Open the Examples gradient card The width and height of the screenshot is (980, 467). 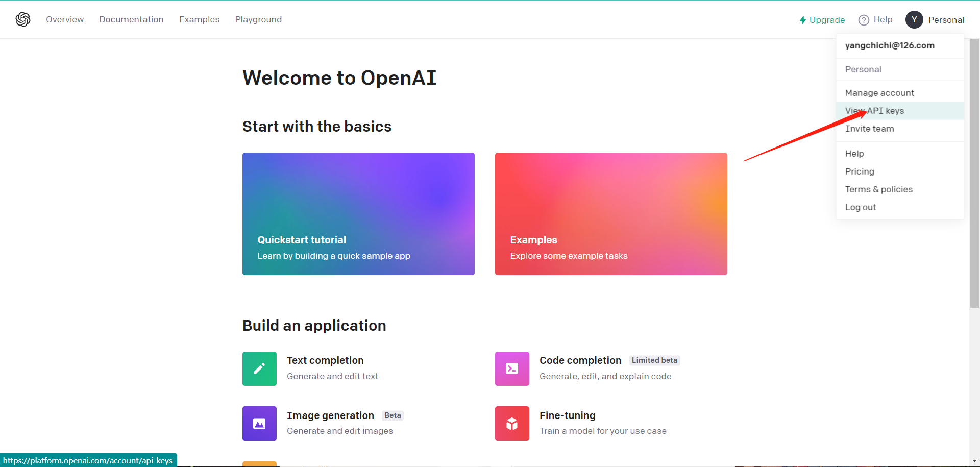pyautogui.click(x=611, y=214)
